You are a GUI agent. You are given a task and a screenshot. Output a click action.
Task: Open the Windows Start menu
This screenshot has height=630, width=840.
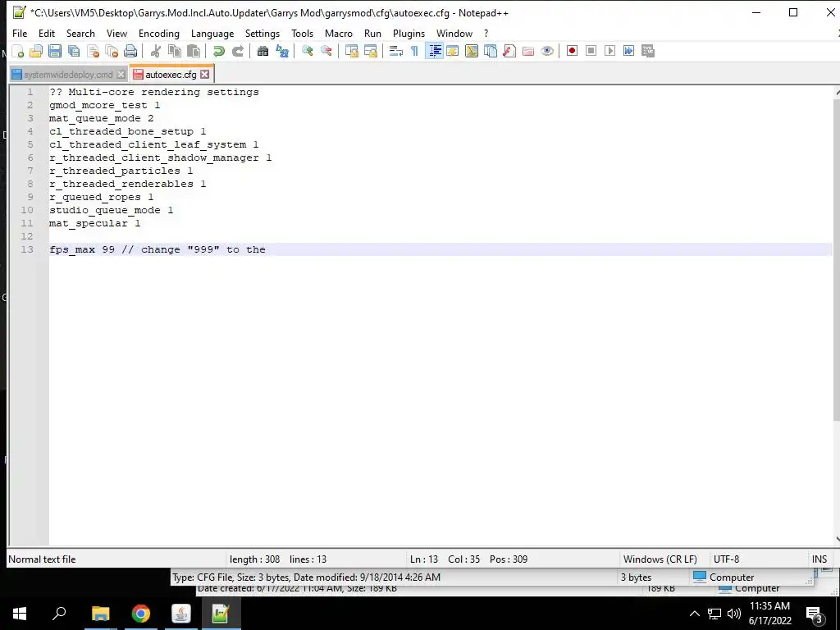20,614
